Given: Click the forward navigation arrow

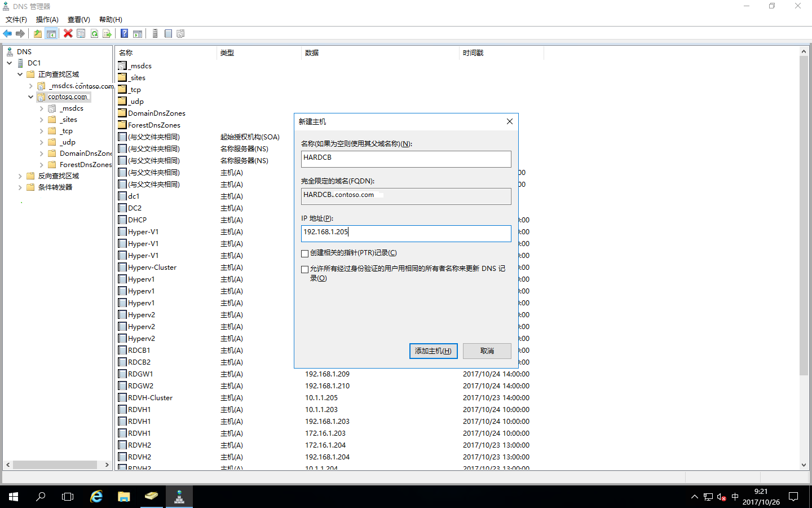Looking at the screenshot, I should pyautogui.click(x=20, y=34).
